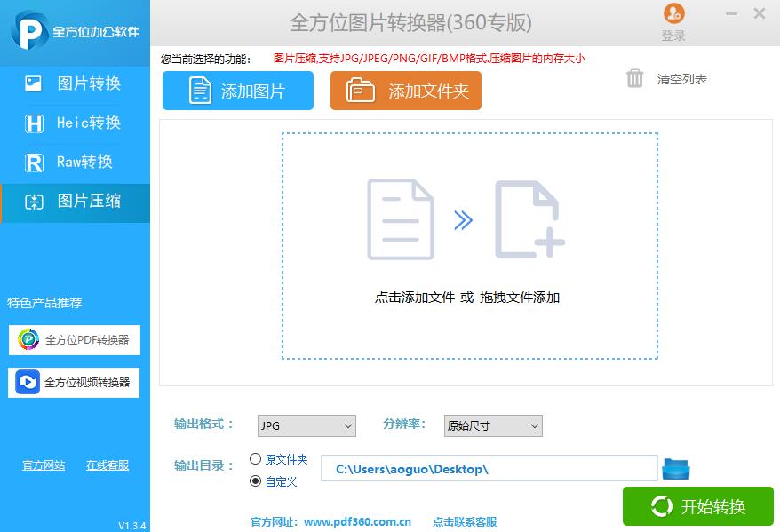Image resolution: width=780 pixels, height=532 pixels.
Task: Browse output folder with blue folder icon
Action: click(x=675, y=469)
